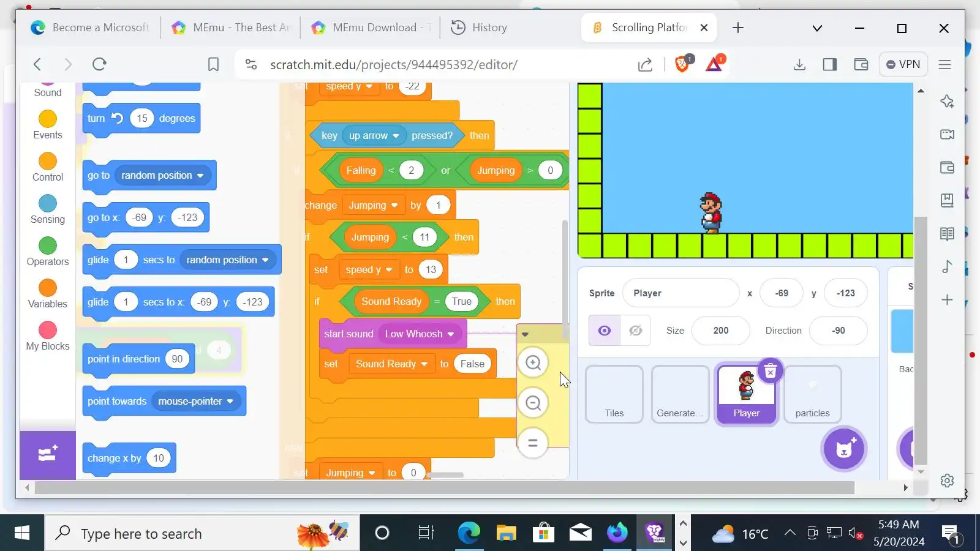
Task: Add a sidebar item with plus icon
Action: [947, 299]
